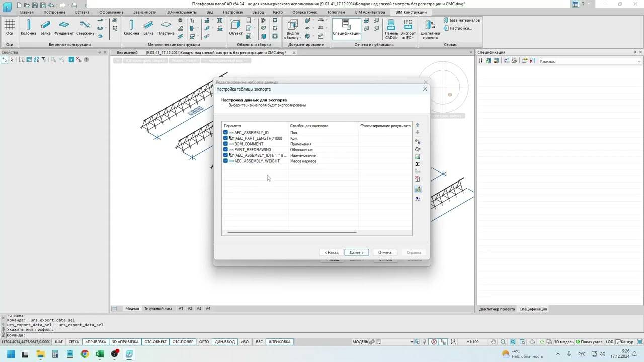The width and height of the screenshot is (644, 362).
Task: Switch to the Построение ribbon tab
Action: click(x=54, y=12)
